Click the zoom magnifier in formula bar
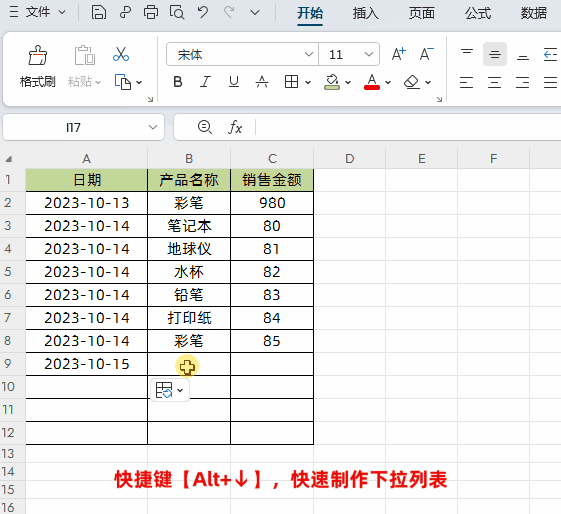561x514 pixels. 205,127
